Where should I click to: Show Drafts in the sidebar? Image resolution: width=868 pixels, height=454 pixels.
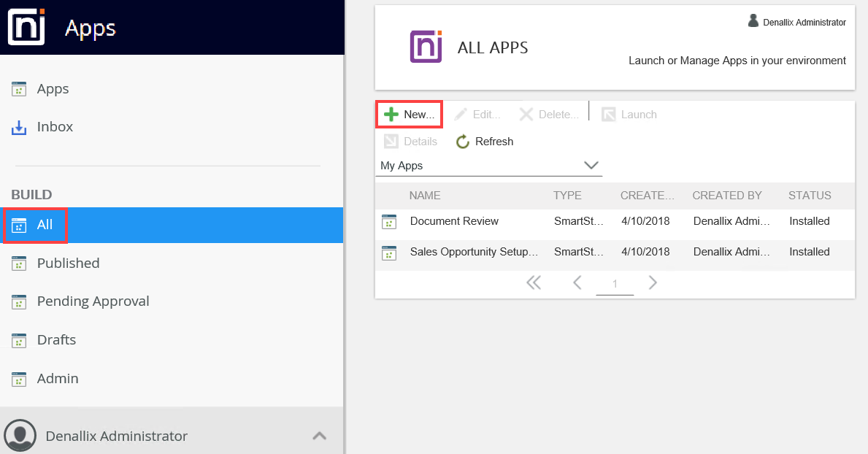56,340
